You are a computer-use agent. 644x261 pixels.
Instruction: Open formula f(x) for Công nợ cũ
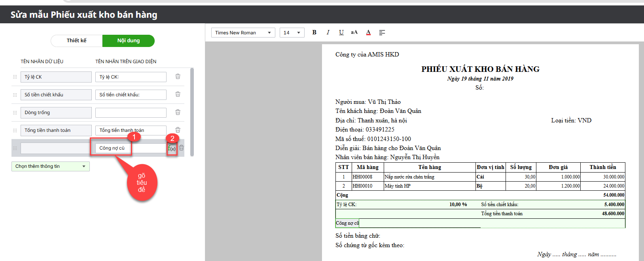pyautogui.click(x=172, y=148)
